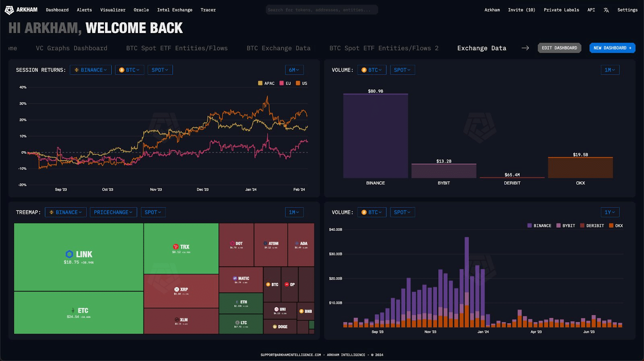644x361 pixels.
Task: Select the BNB tile in treemap
Action: pos(306,311)
